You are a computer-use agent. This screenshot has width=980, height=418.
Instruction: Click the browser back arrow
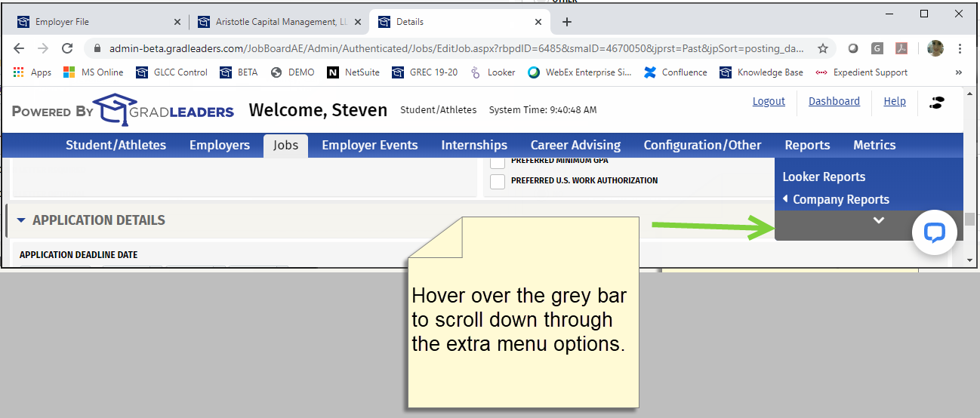click(19, 48)
